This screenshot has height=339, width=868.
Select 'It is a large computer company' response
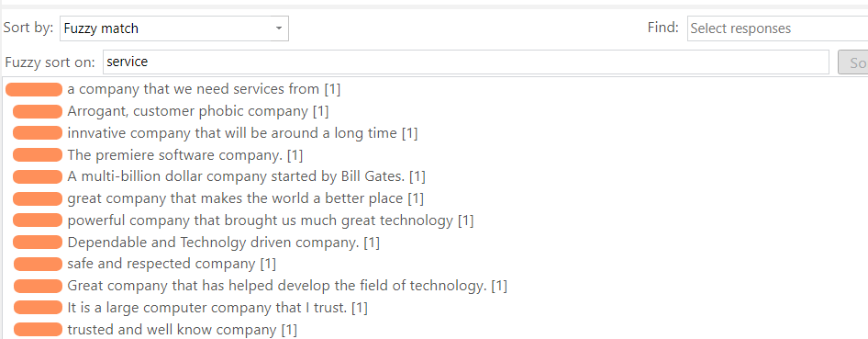[217, 308]
